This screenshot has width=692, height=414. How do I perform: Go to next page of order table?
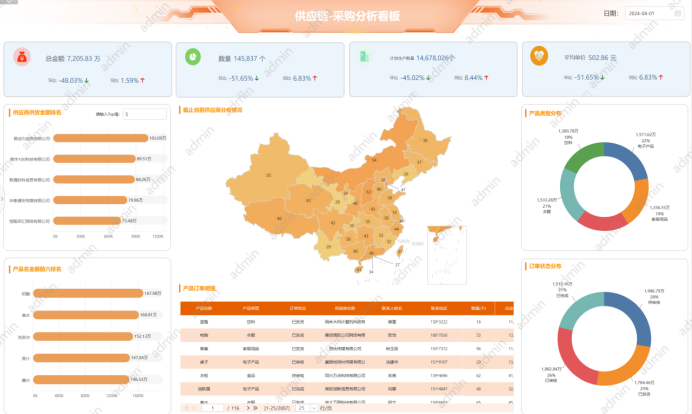pyautogui.click(x=246, y=408)
